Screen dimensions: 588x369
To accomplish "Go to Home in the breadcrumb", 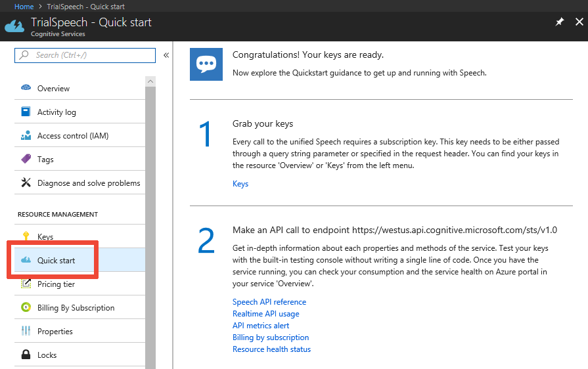I will point(24,7).
